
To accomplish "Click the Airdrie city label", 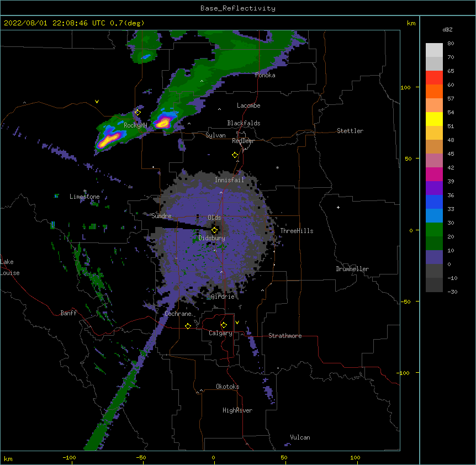I will point(223,297).
